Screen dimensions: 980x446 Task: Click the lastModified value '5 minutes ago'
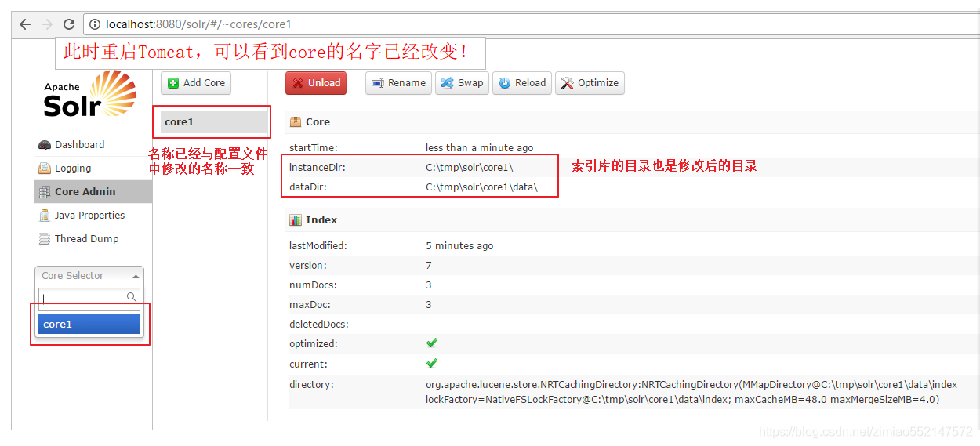pos(459,245)
